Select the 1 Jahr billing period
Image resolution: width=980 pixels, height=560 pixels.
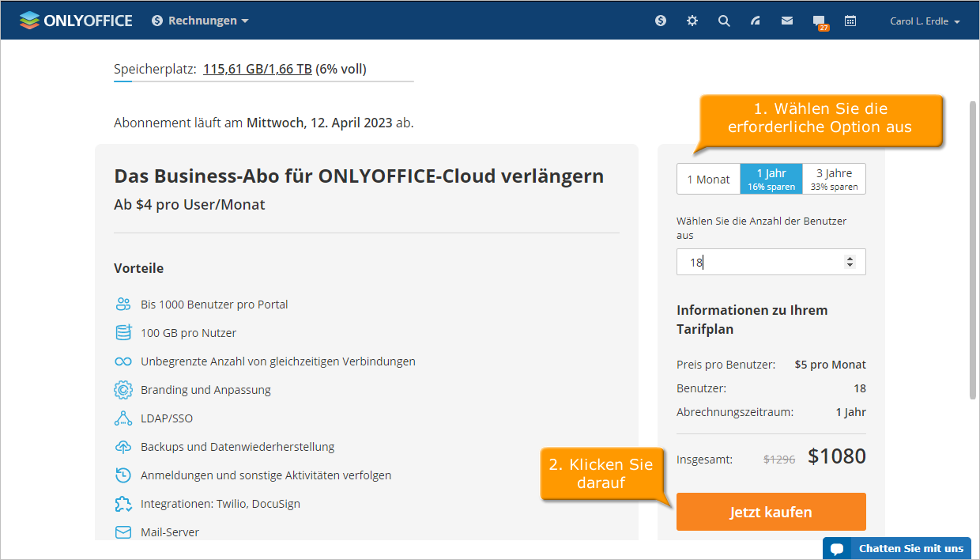click(771, 179)
